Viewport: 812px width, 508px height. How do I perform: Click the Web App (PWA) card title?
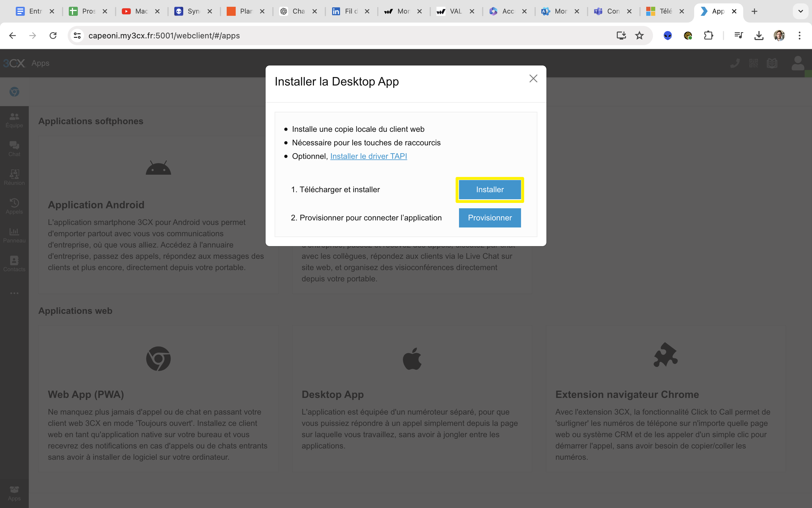click(86, 395)
